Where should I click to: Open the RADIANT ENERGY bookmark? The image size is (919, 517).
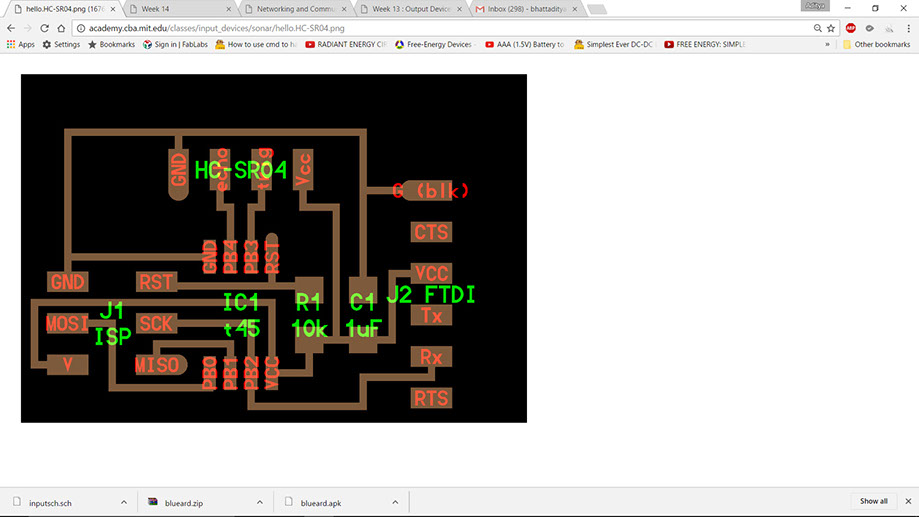(x=346, y=45)
